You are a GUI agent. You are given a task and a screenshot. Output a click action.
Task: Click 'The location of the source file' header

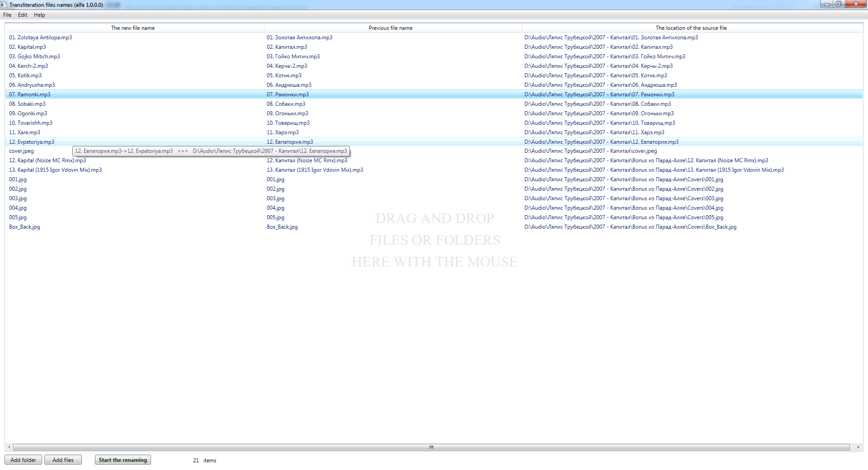click(691, 28)
